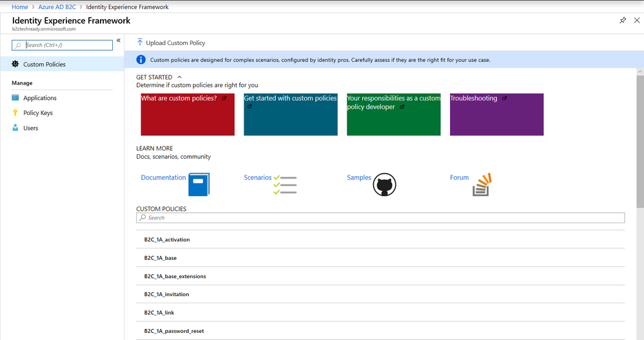Click the Users person icon

15,128
